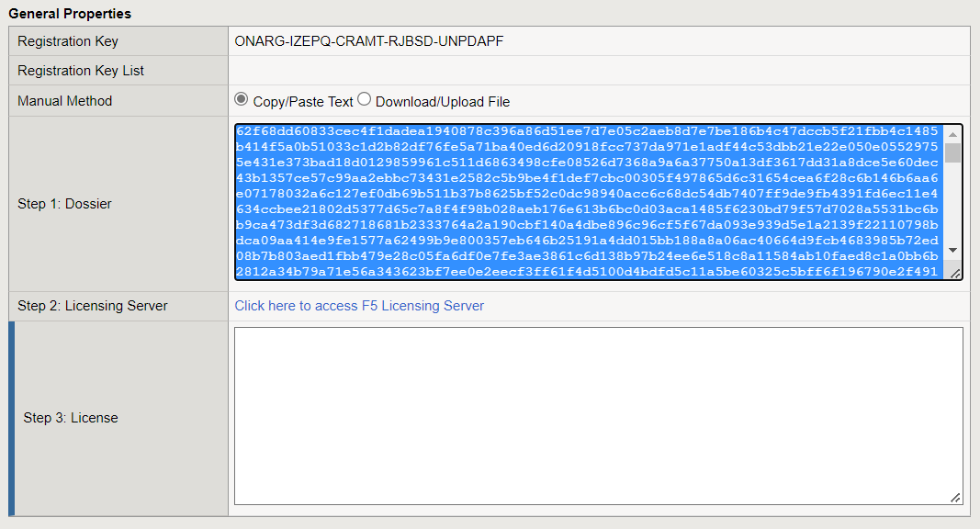This screenshot has height=529, width=980.
Task: Click the Registration Key List label
Action: [81, 71]
